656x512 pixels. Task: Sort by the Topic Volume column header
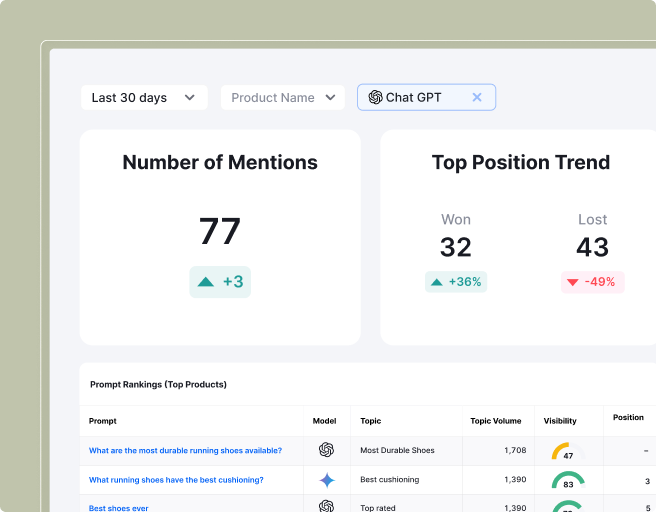point(494,421)
